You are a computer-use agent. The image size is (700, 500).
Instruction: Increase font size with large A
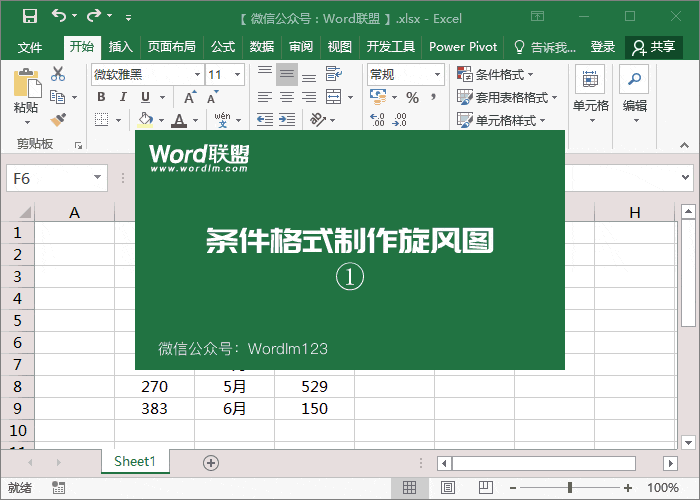point(190,97)
